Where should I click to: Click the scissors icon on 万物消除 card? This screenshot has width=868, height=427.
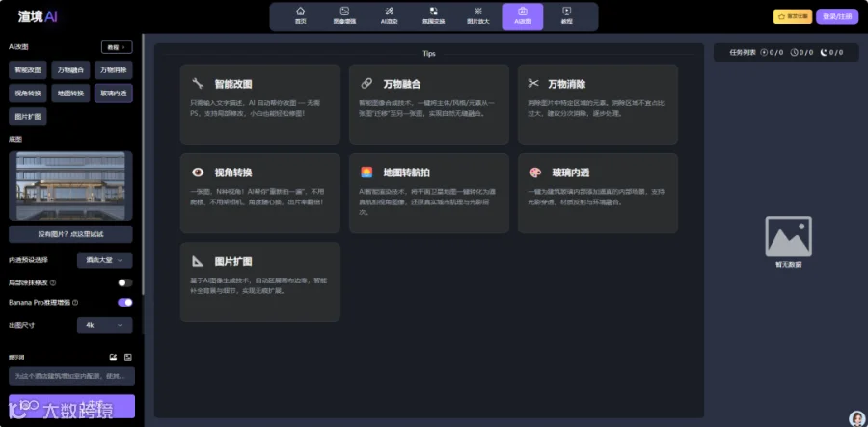533,84
